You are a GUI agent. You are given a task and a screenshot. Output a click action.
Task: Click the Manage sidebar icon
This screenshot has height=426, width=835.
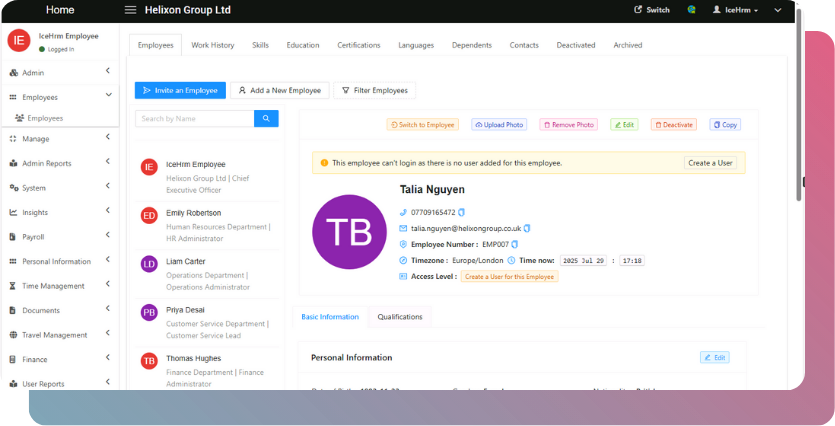(13, 139)
